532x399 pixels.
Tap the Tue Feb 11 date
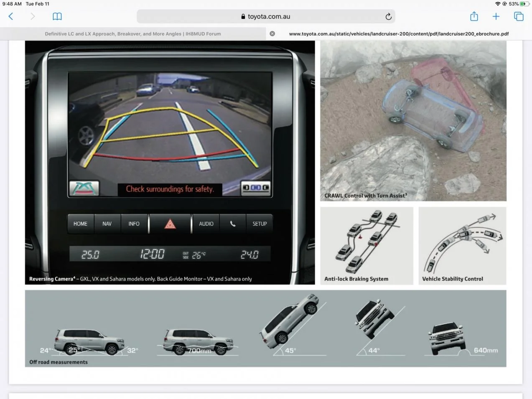point(38,4)
